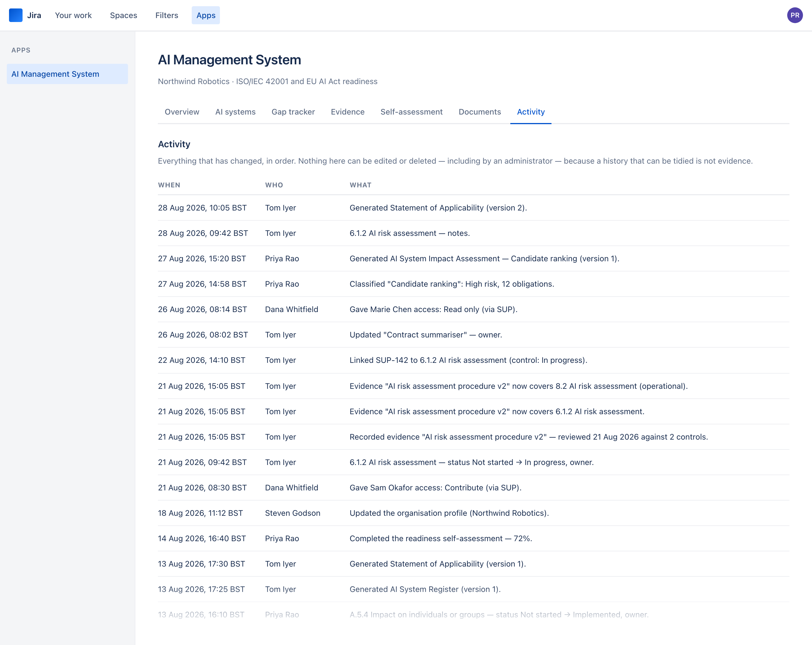Open the PR user avatar menu

tap(795, 16)
